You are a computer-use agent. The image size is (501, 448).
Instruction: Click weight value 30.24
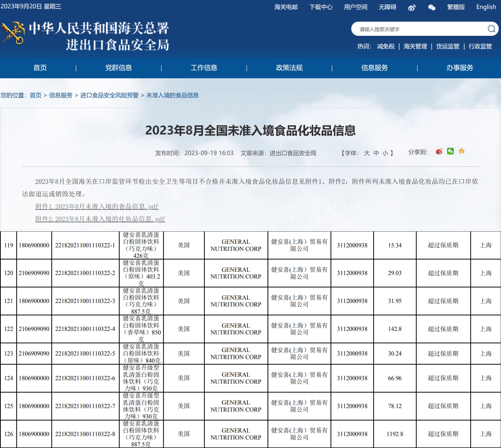pyautogui.click(x=395, y=353)
